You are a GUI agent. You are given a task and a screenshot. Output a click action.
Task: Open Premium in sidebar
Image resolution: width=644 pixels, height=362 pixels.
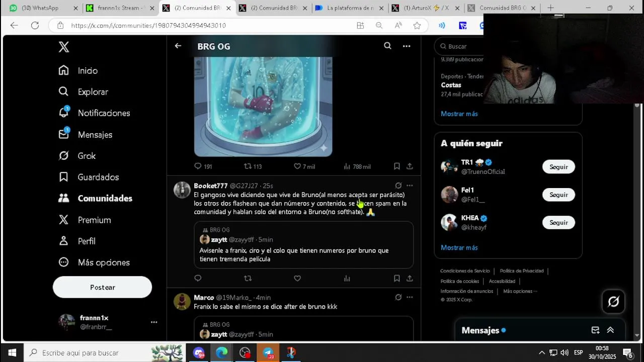[x=85, y=220]
